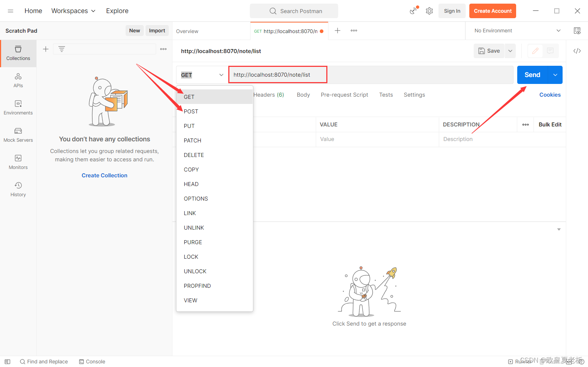This screenshot has height=367, width=588.
Task: Open the Settings gear icon
Action: pyautogui.click(x=429, y=11)
